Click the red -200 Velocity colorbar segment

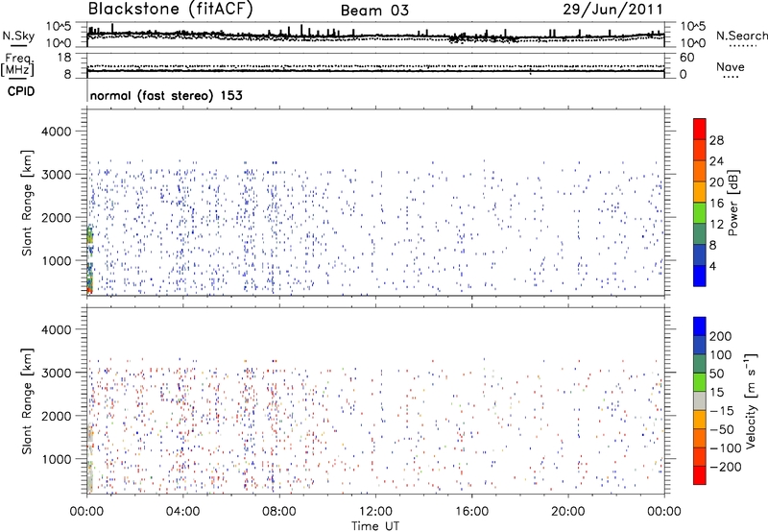pos(700,475)
